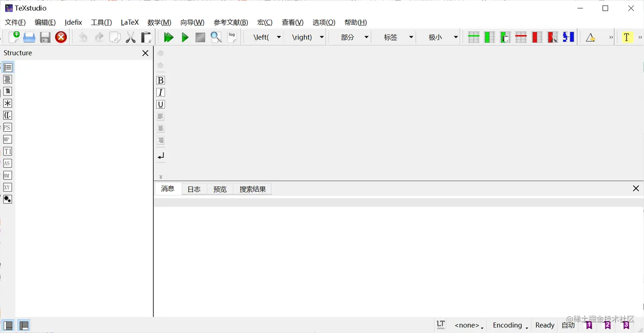The height and width of the screenshot is (333, 644).
Task: Create a new document with the New icon
Action: click(14, 37)
